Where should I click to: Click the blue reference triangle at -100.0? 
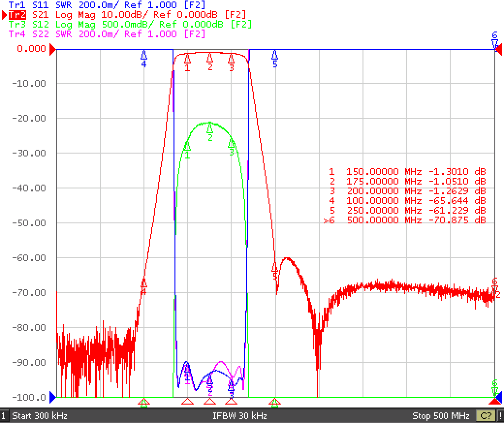[53, 398]
